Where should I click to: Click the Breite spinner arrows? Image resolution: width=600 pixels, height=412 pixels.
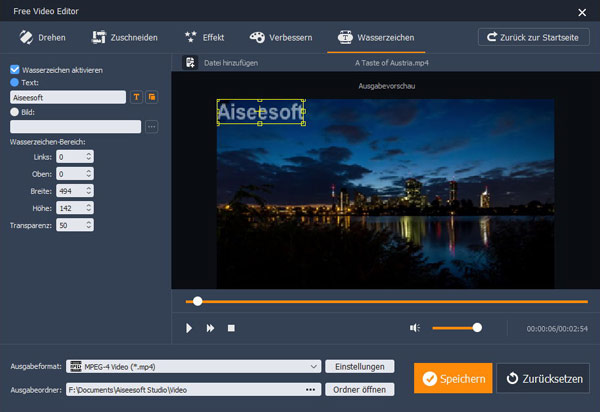pyautogui.click(x=89, y=191)
